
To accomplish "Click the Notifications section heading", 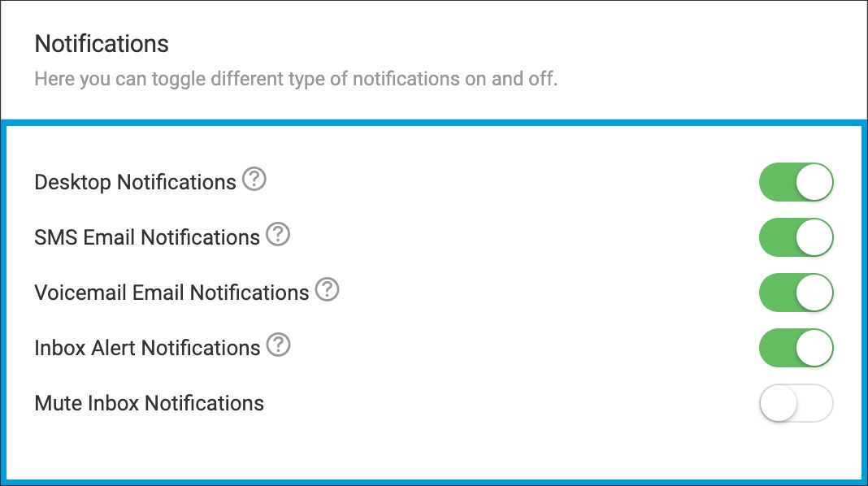I will (102, 44).
